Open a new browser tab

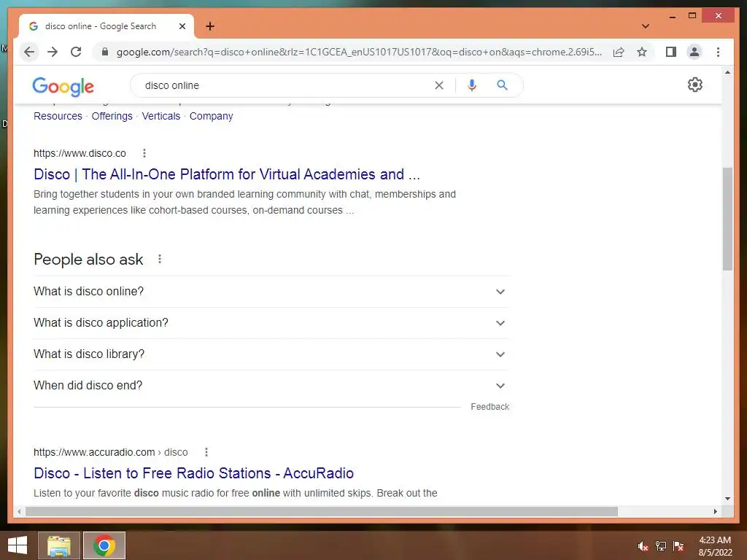point(209,26)
